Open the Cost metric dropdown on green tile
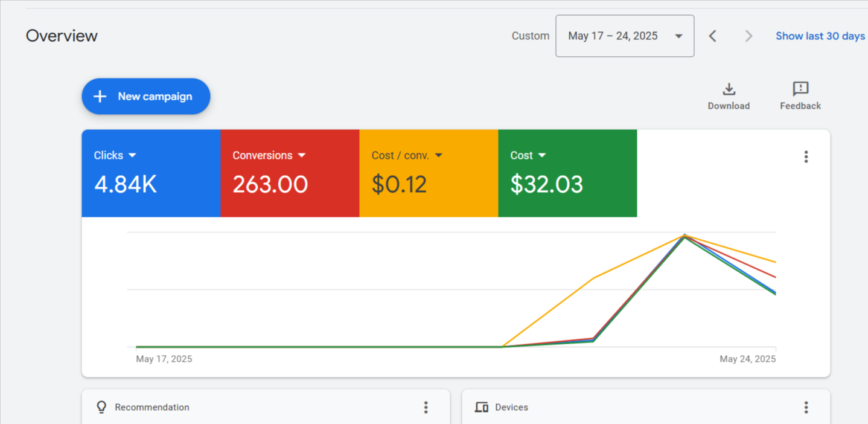 click(x=542, y=155)
